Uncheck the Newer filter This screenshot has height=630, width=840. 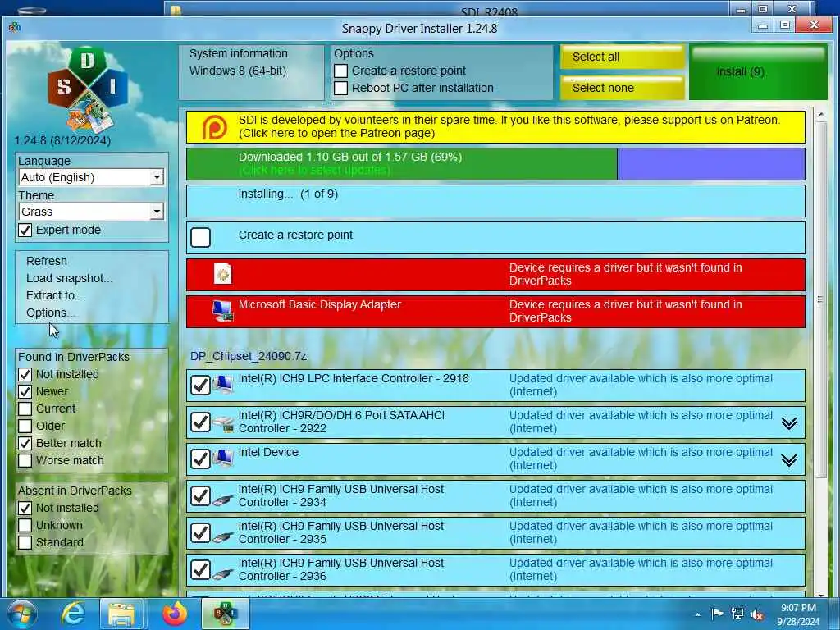(25, 391)
